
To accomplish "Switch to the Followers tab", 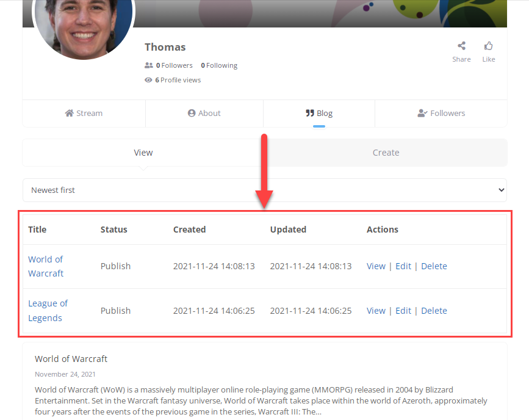I will click(441, 113).
